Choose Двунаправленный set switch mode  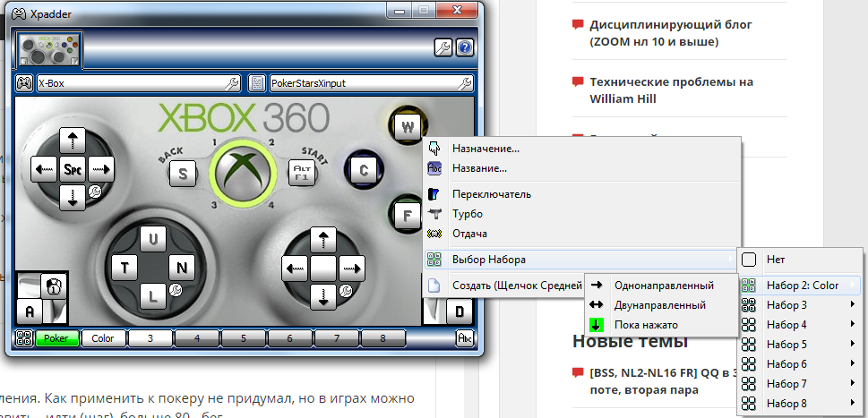[x=661, y=304]
